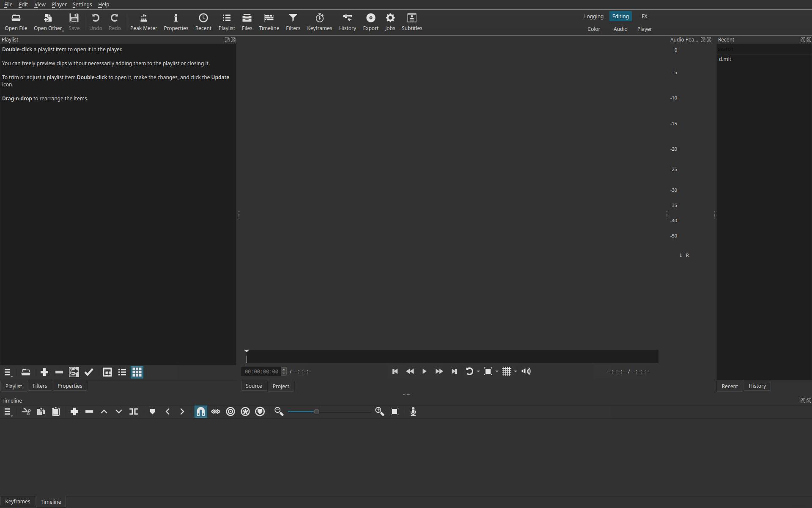
Task: Open the Settings menu
Action: (x=82, y=5)
